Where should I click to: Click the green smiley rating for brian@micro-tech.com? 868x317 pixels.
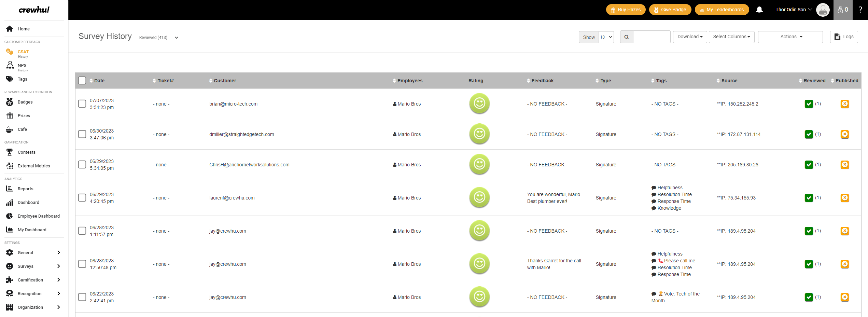pos(479,104)
